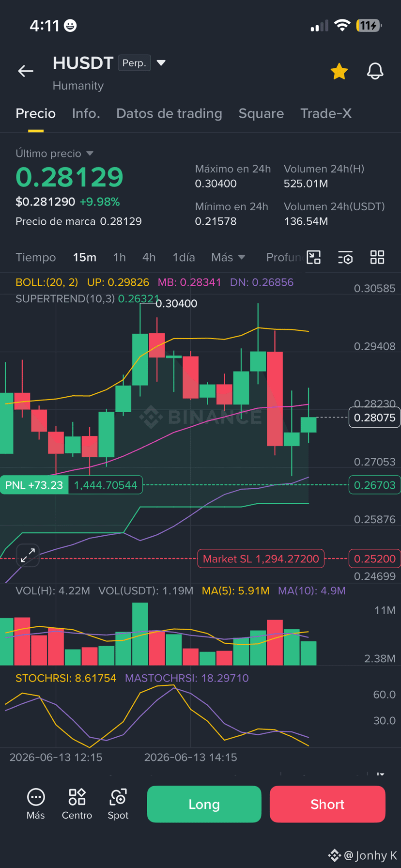The image size is (401, 868).
Task: Select the 15m interval
Action: (x=85, y=257)
